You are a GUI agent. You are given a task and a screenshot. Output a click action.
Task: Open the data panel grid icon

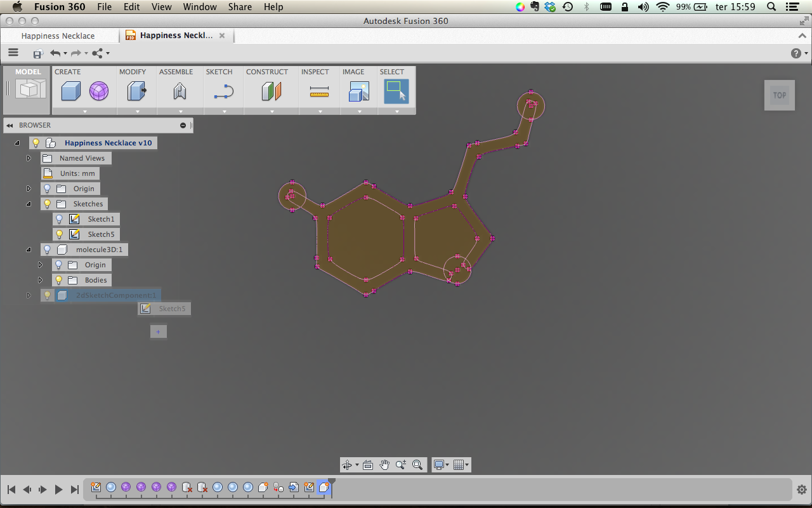pyautogui.click(x=13, y=53)
